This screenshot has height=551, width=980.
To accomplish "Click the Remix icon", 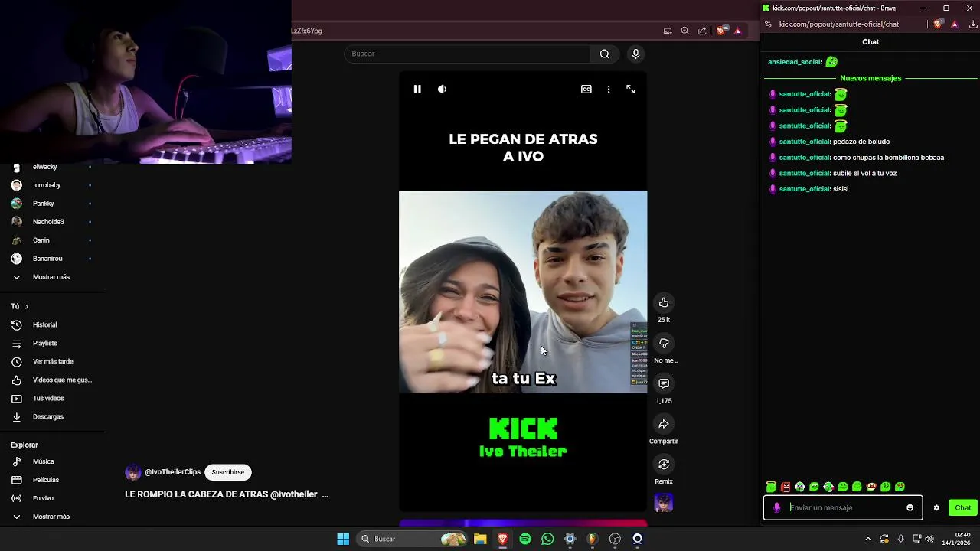I will [664, 465].
